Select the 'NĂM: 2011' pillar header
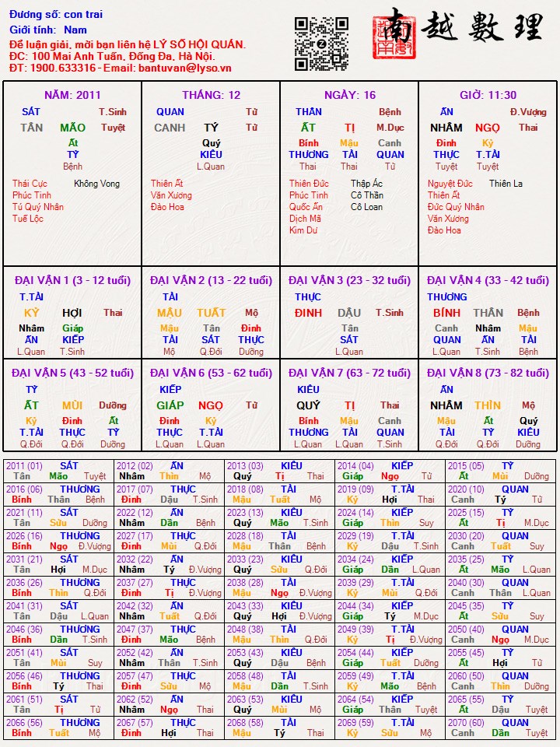 pos(72,95)
